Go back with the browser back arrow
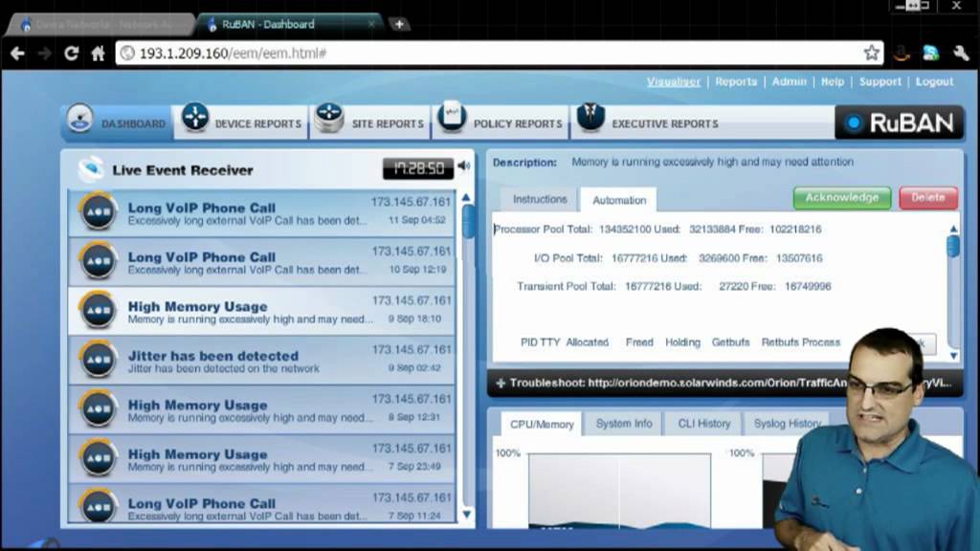 (x=17, y=54)
